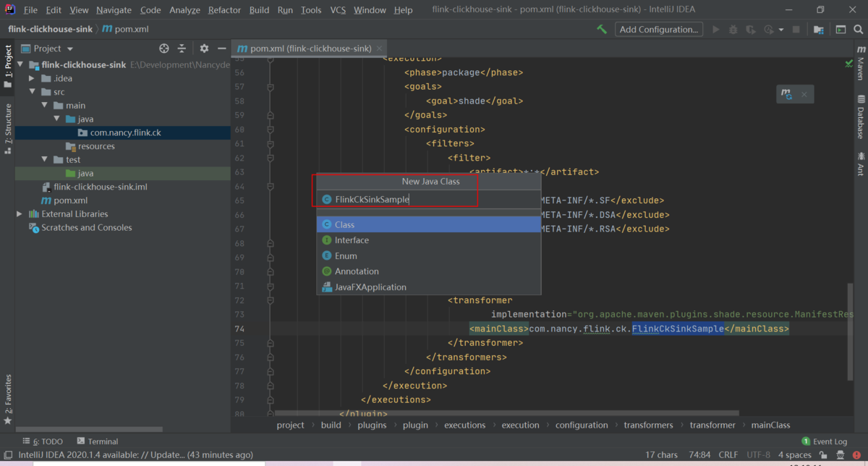868x466 pixels.
Task: Toggle the Project tool window tab
Action: (x=7, y=66)
